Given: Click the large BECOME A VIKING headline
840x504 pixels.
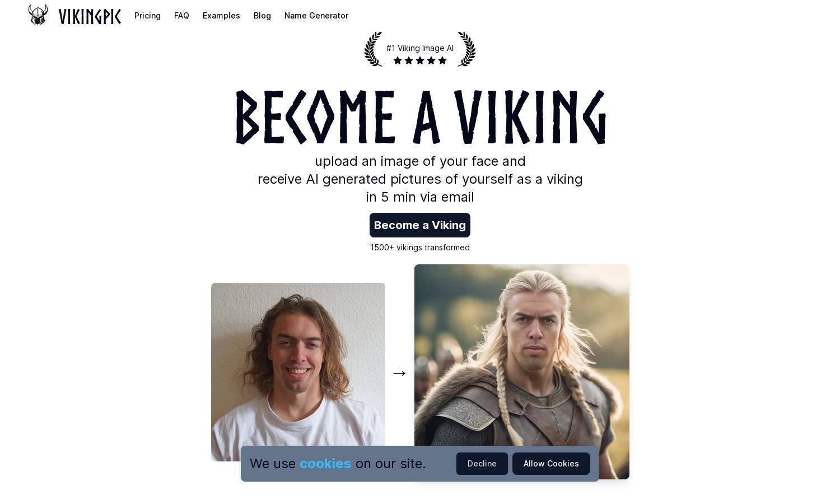Looking at the screenshot, I should [x=421, y=117].
